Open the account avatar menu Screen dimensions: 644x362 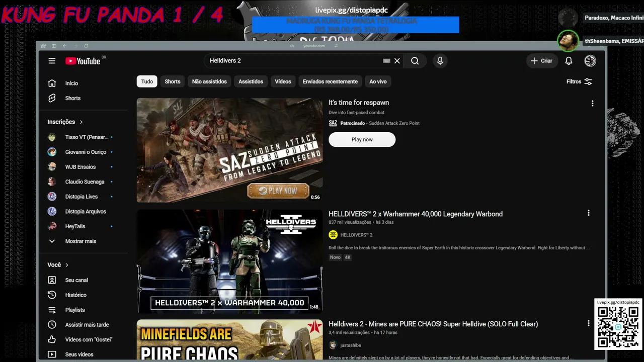tap(590, 61)
